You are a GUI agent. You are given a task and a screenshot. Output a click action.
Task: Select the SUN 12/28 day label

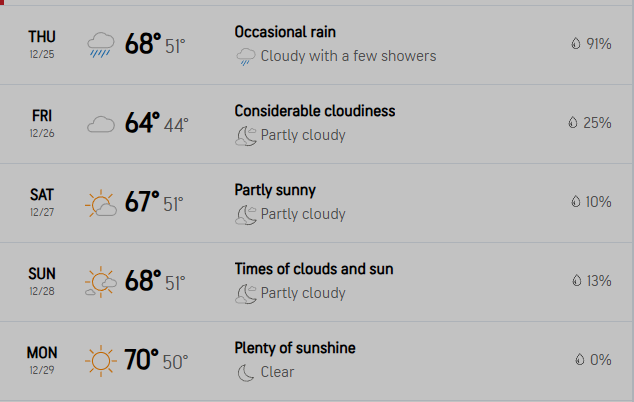[x=42, y=280]
